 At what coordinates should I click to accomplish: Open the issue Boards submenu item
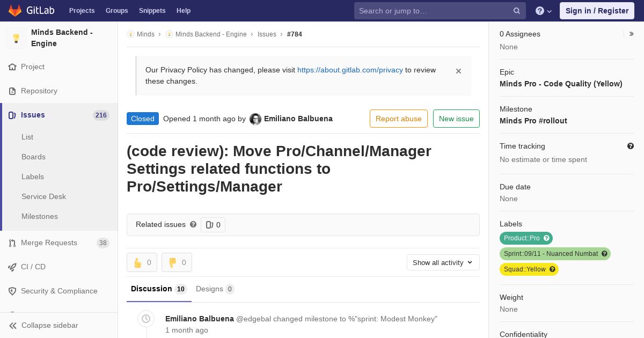[33, 157]
